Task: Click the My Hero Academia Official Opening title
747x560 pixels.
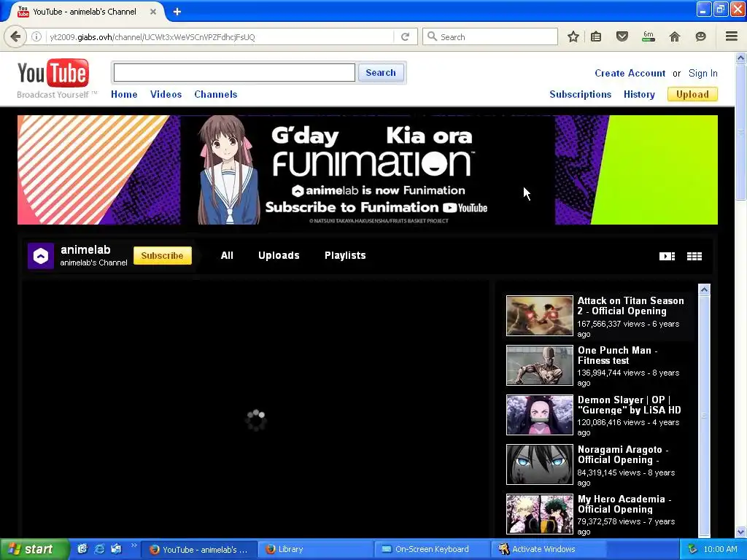Action: tap(624, 504)
